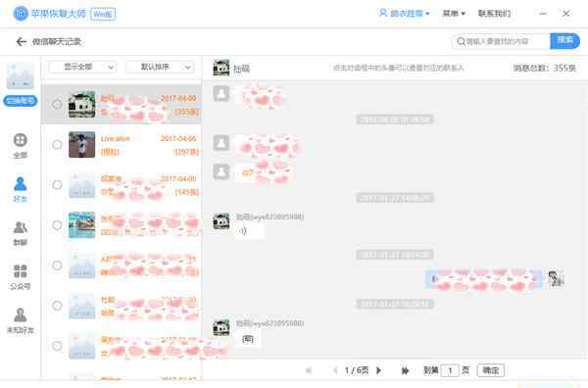Click the grey avatar beside the 07 message
Viewport: 588px width, 388px height.
221,171
